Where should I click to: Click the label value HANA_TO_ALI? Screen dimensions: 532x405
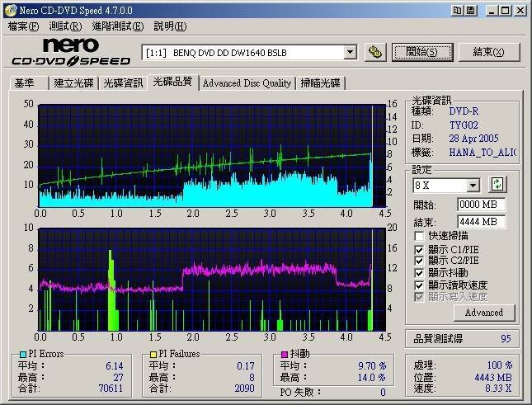click(x=483, y=153)
